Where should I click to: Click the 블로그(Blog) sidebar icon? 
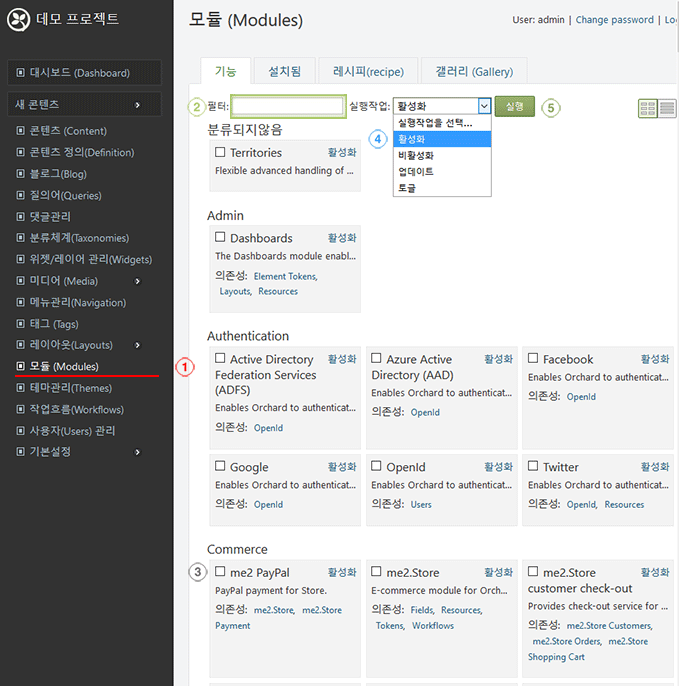pos(20,173)
